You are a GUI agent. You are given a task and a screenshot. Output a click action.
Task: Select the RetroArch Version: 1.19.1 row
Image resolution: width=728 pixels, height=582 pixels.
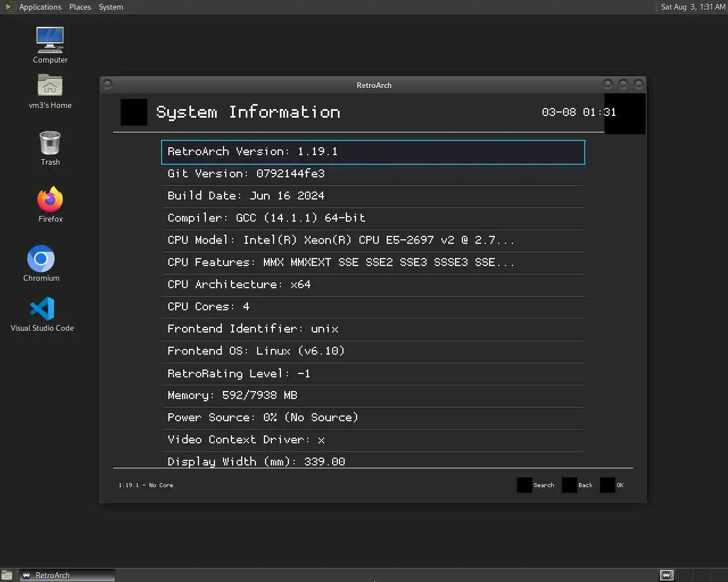pos(373,152)
